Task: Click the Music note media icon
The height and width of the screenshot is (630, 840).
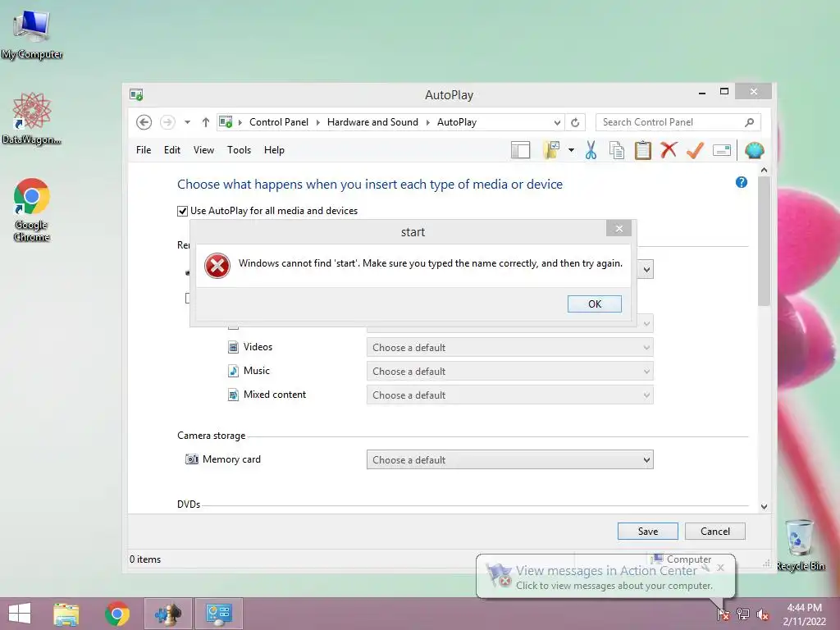Action: point(234,371)
